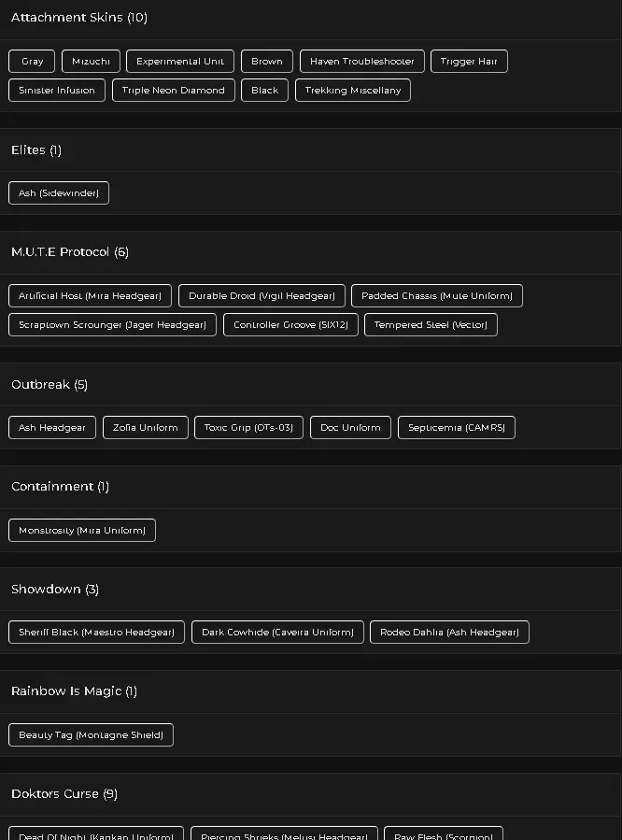Image resolution: width=622 pixels, height=840 pixels.
Task: Choose Dark Cowhide (Caveira Uniform) tag
Action: [277, 633]
